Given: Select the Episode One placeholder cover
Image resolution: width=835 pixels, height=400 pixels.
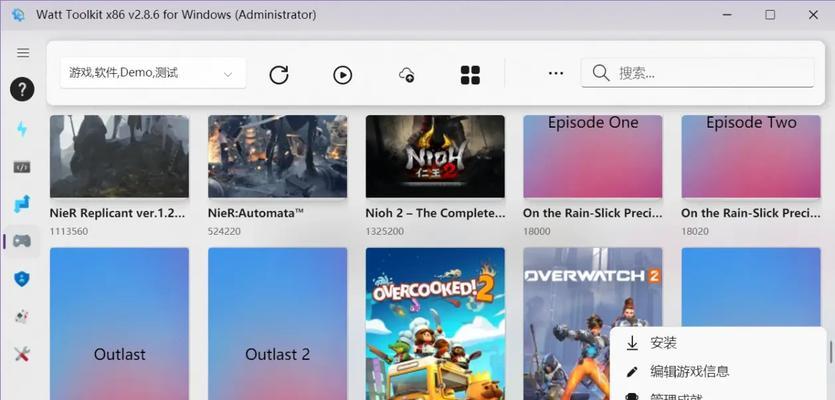Looking at the screenshot, I should point(593,157).
